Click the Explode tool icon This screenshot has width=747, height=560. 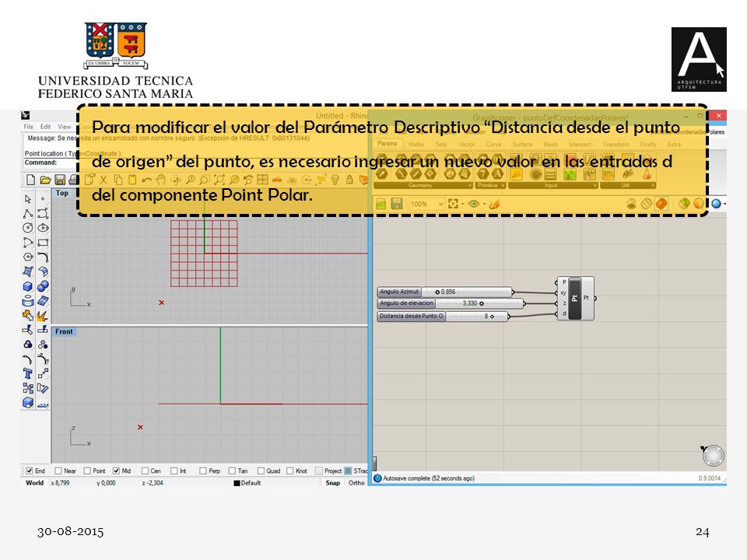[x=43, y=315]
